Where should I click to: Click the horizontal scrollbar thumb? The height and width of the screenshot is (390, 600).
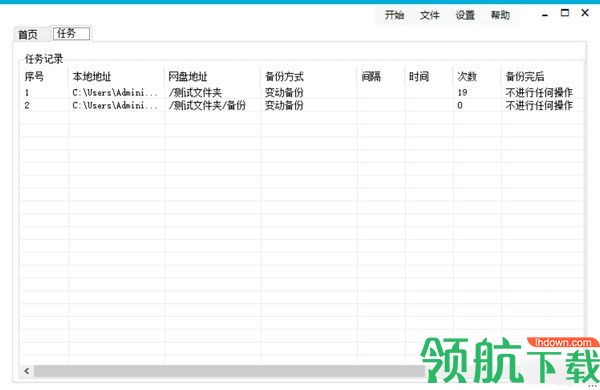[x=230, y=371]
